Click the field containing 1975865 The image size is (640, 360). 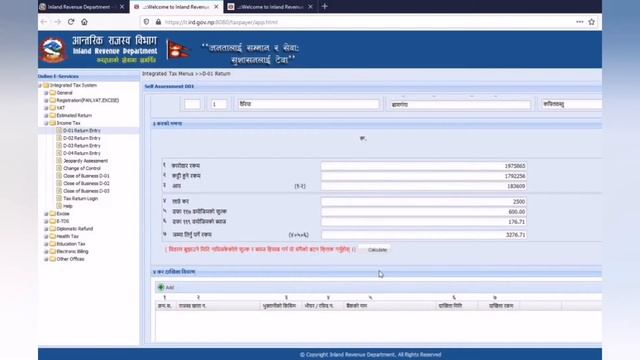coord(424,166)
